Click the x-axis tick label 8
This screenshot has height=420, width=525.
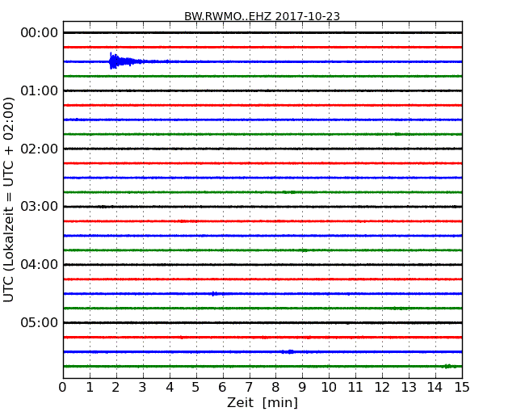coord(275,388)
